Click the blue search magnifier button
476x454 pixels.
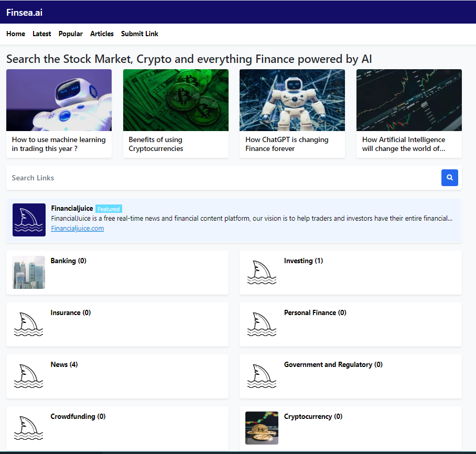(x=449, y=178)
